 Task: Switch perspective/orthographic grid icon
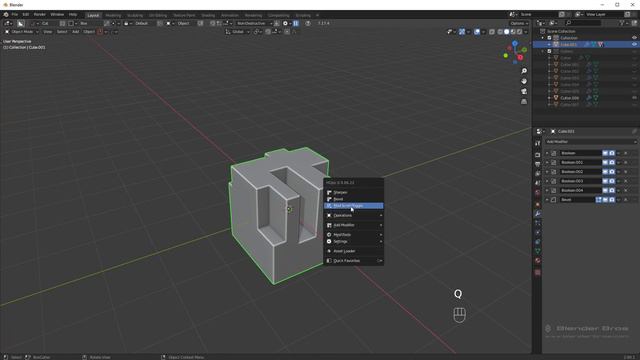(x=524, y=102)
